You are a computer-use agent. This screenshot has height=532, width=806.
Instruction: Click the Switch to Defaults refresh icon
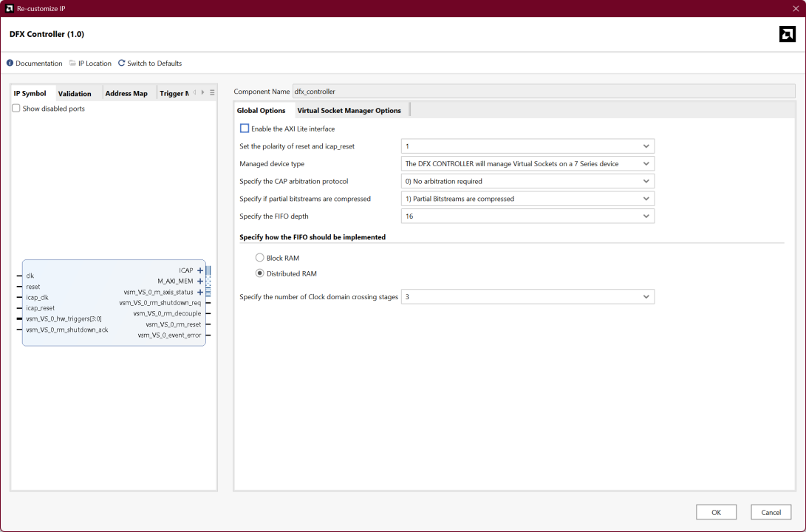coord(122,63)
